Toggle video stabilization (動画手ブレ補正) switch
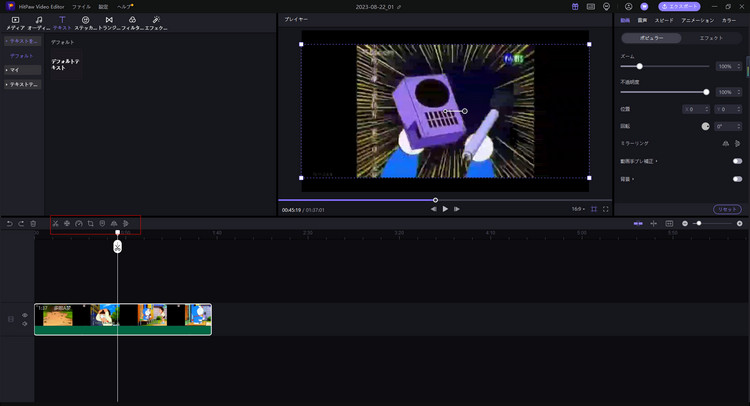Viewport: 750px width, 406px height. point(737,160)
